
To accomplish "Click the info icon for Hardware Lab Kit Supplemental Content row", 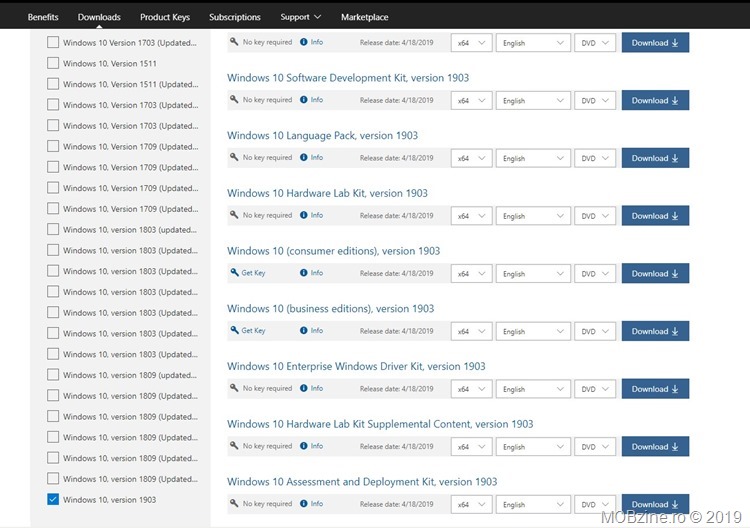I will (304, 446).
